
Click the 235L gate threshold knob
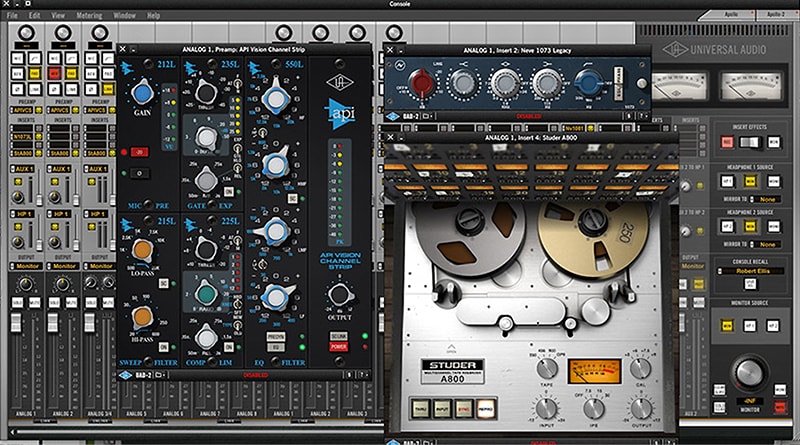click(x=206, y=92)
